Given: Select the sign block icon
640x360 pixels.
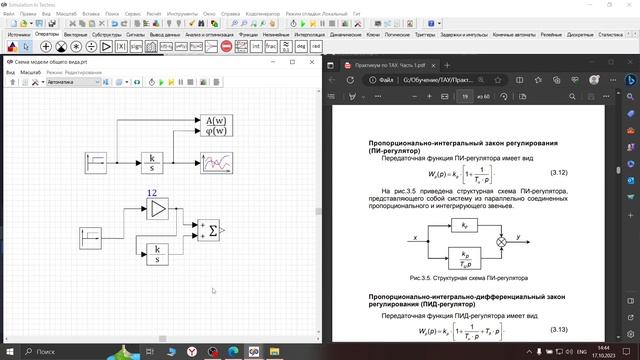Looking at the screenshot, I should click(x=136, y=47).
